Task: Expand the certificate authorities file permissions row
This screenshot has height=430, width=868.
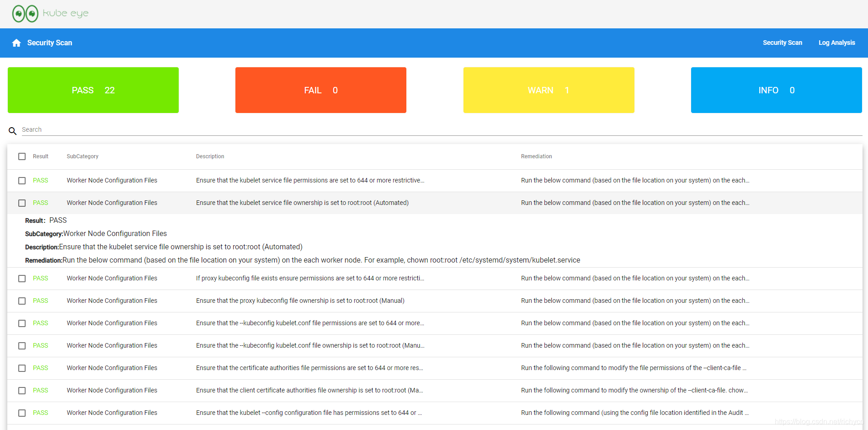Action: point(435,368)
